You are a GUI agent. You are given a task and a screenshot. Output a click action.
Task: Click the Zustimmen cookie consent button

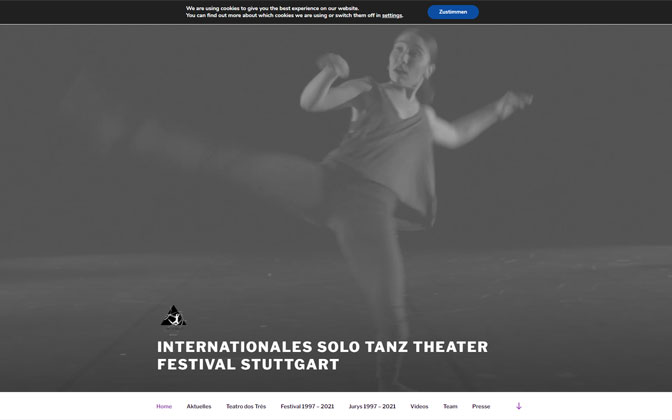(x=453, y=12)
